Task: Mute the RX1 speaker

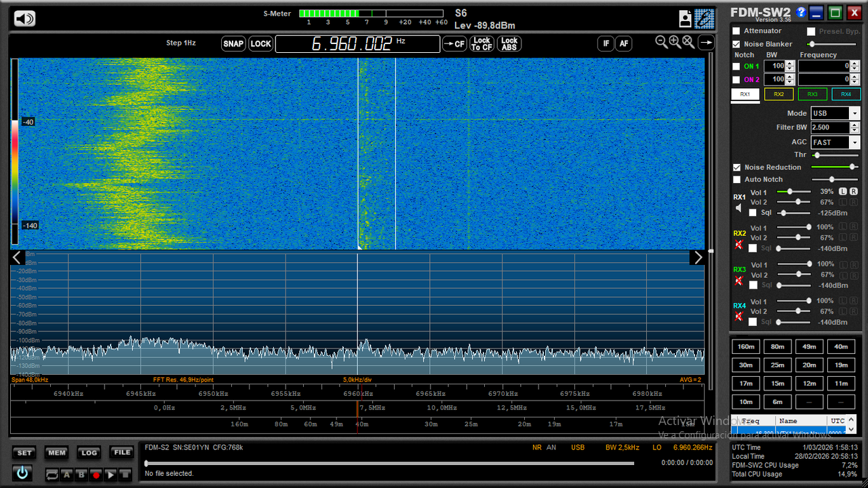Action: tap(739, 208)
